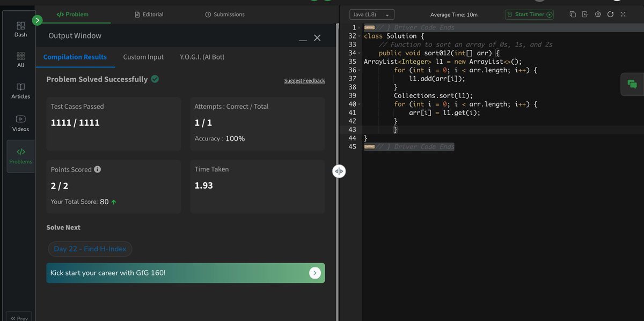Click the alarm clock icon in Start Timer
The height and width of the screenshot is (321, 644).
pos(510,14)
